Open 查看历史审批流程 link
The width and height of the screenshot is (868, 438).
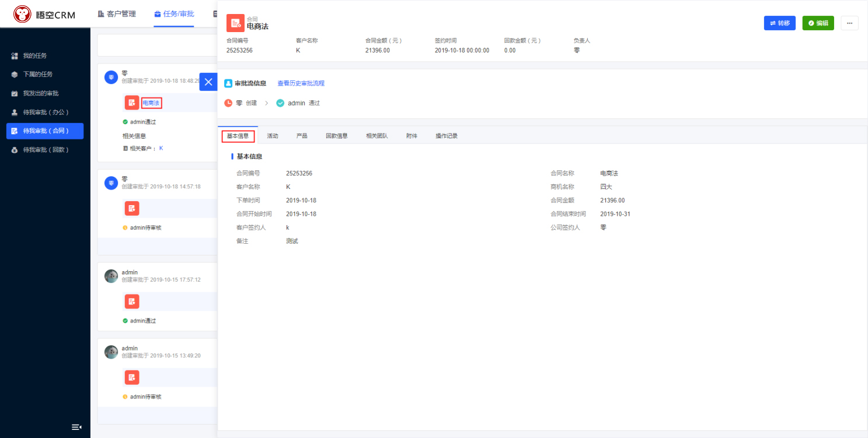(x=301, y=83)
